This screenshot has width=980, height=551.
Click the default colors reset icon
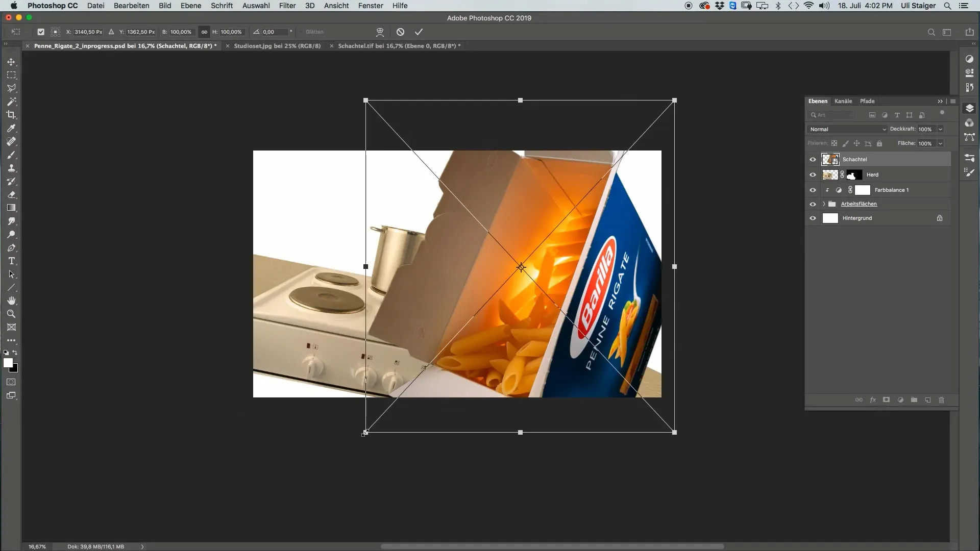pyautogui.click(x=6, y=353)
